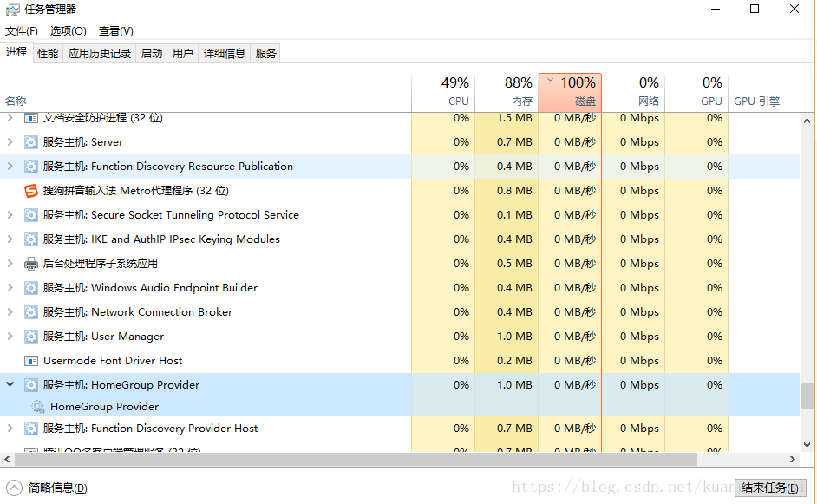Collapse to 简略信息 with the arrow icon
Viewport: 817px width, 504px height.
point(14,488)
